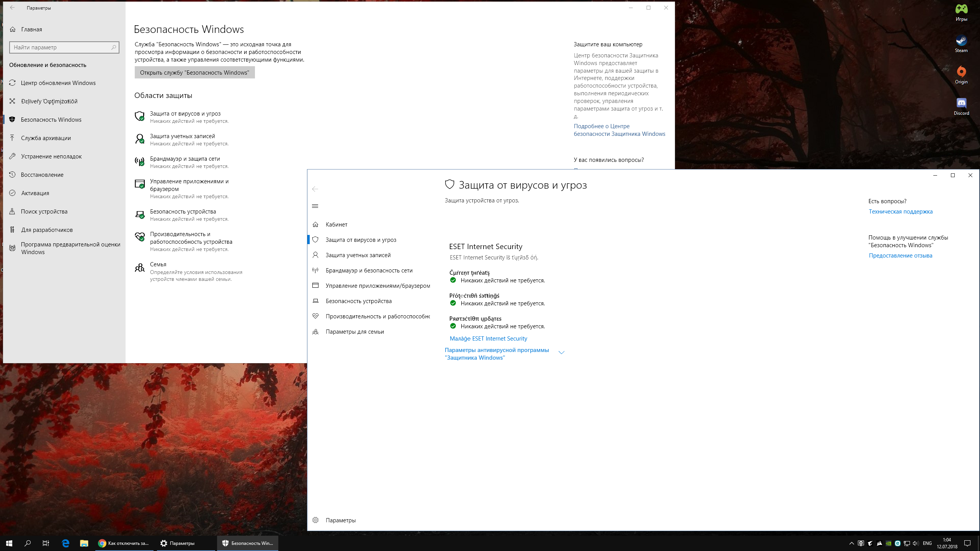Image resolution: width=980 pixels, height=551 pixels.
Task: Open Активация in Параметры sidebar
Action: pos(64,193)
